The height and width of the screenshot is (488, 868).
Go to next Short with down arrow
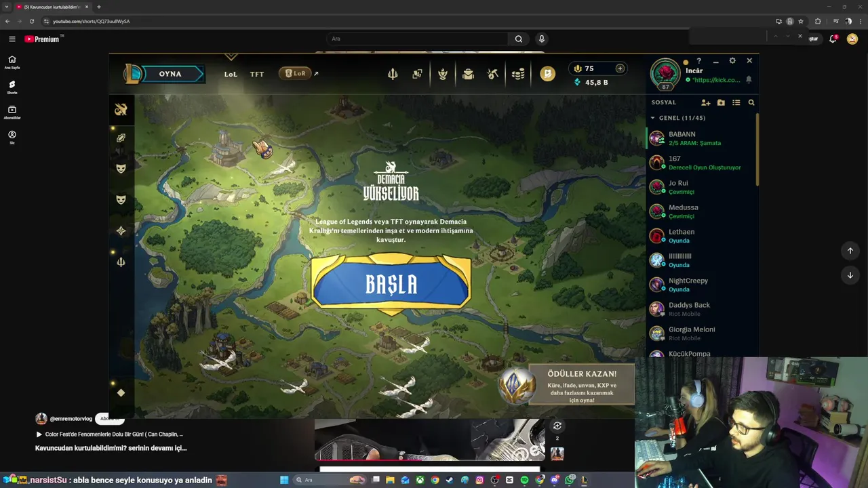coord(850,275)
